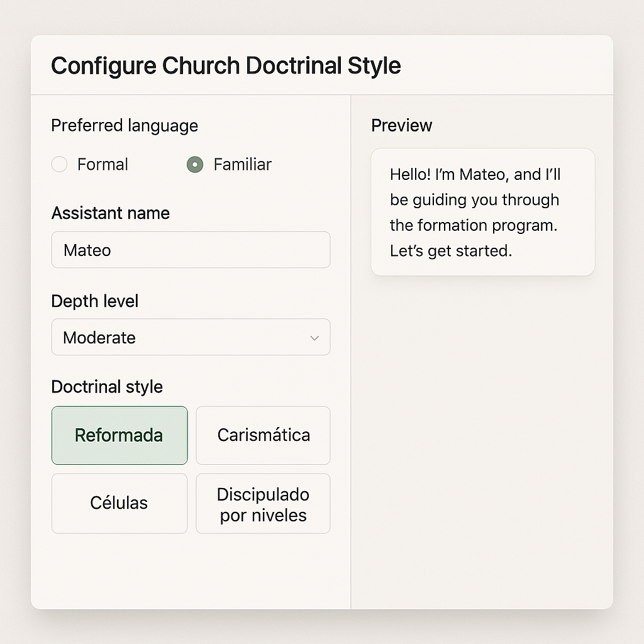Click the Depth level label
This screenshot has width=644, height=644.
click(94, 301)
